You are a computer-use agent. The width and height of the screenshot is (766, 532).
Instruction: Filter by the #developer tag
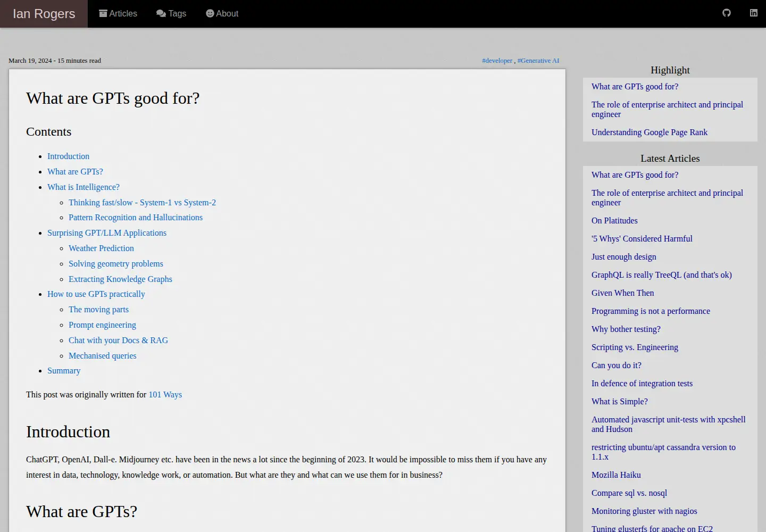point(497,61)
